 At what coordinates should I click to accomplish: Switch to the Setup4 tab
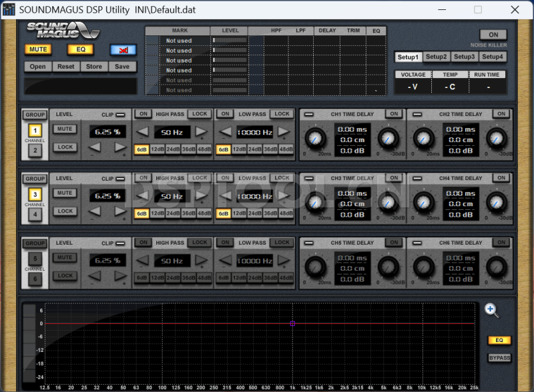[492, 57]
